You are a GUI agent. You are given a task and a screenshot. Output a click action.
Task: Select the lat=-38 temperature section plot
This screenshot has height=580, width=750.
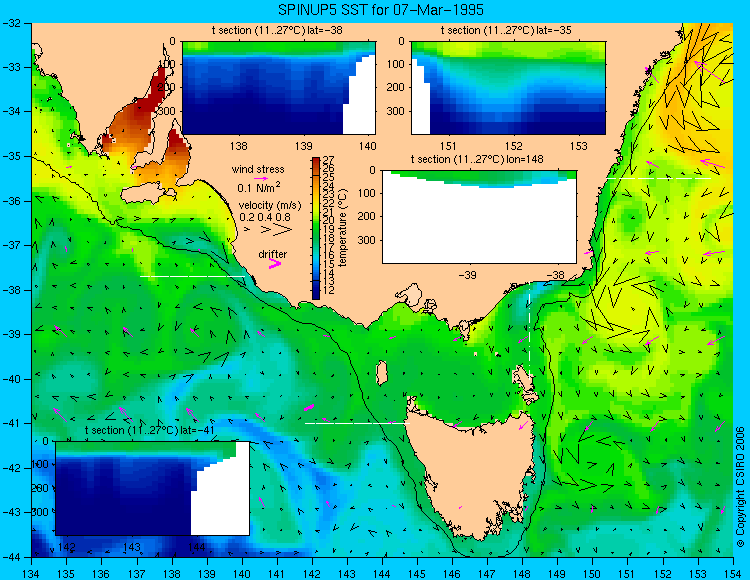(279, 88)
